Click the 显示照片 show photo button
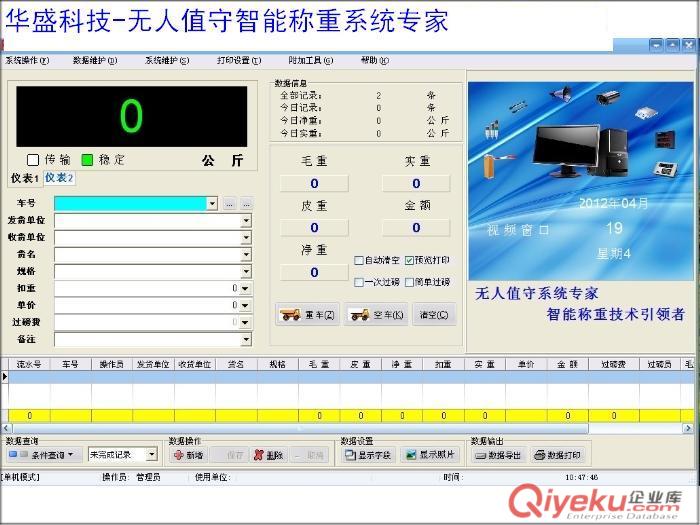This screenshot has width=700, height=525. [x=431, y=455]
